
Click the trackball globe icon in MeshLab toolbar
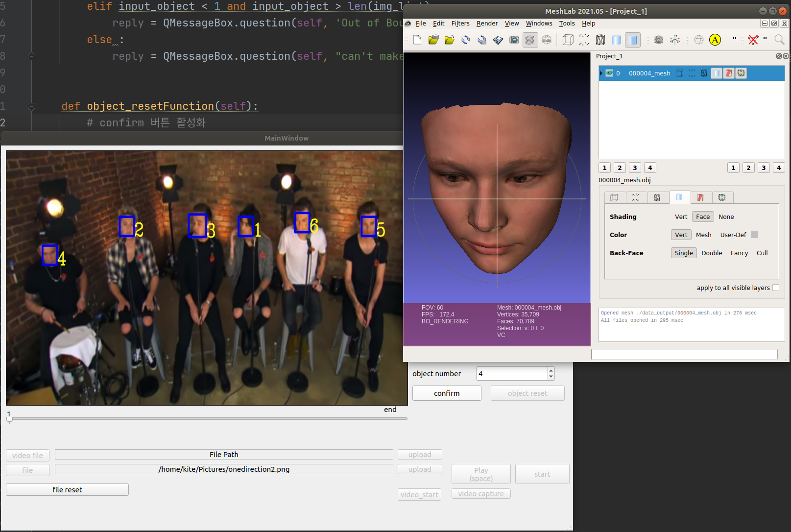pos(699,40)
